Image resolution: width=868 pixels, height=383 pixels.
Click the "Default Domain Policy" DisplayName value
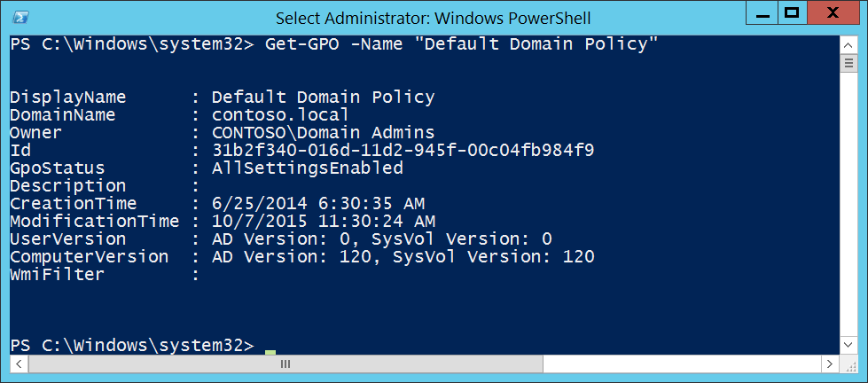(323, 98)
